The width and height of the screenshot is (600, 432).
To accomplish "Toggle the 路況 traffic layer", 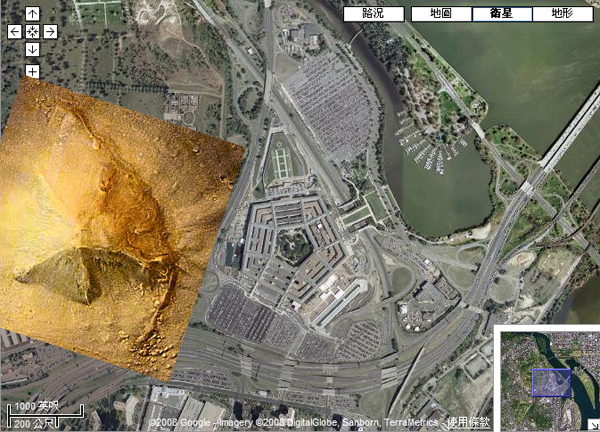I will [x=375, y=14].
